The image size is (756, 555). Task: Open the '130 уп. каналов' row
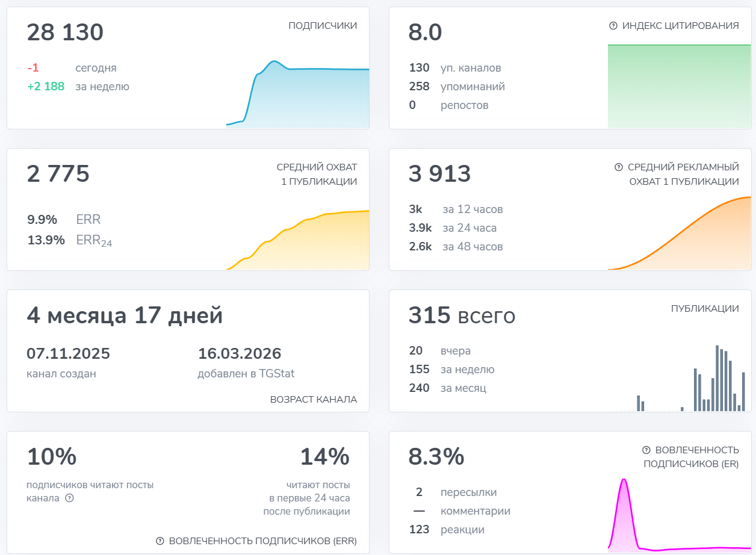click(x=455, y=68)
